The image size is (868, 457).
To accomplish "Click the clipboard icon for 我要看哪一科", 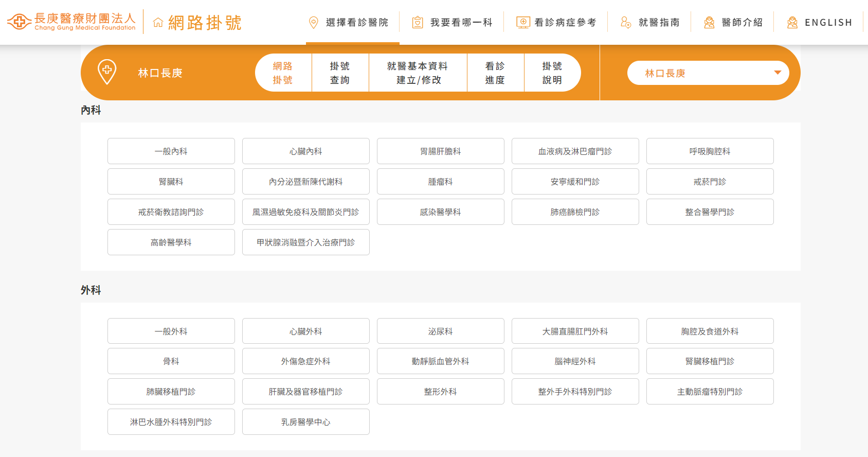I will click(418, 22).
